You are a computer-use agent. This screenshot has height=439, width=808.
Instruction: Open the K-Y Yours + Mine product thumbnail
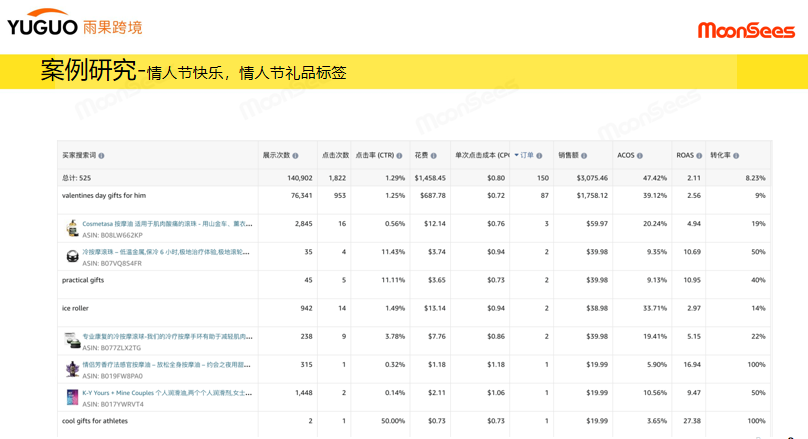point(72,397)
